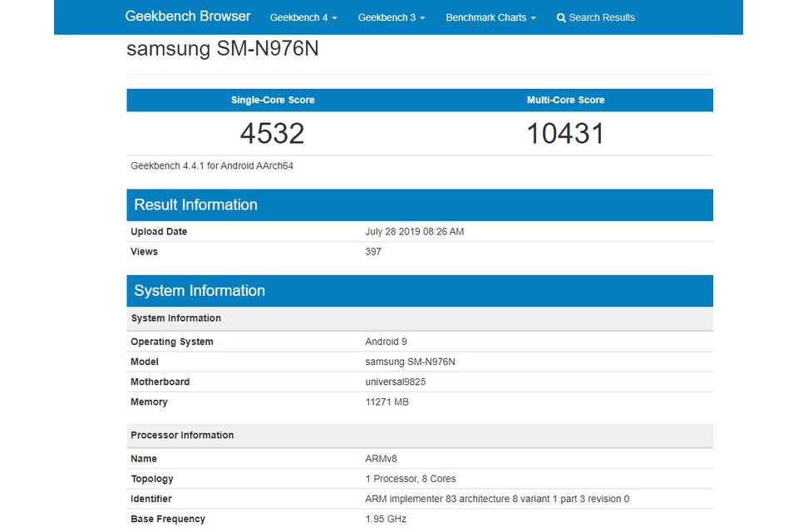Select the Motherboard value universal9825
This screenshot has width=798, height=532.
(x=396, y=382)
